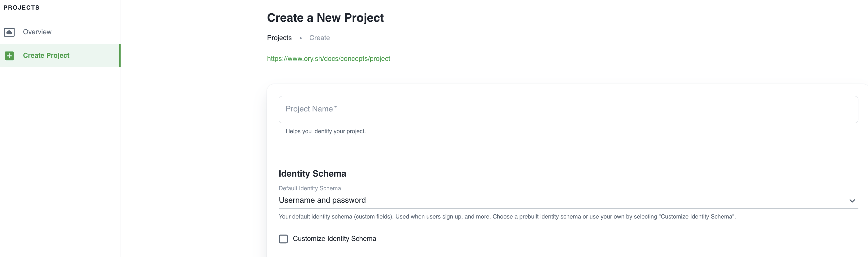Open the Username and password dropdown

[539, 200]
